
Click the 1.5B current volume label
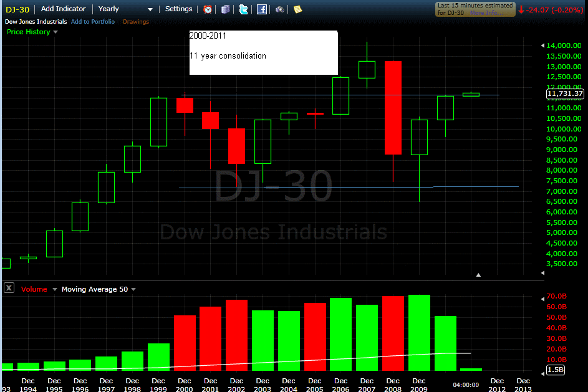(556, 370)
